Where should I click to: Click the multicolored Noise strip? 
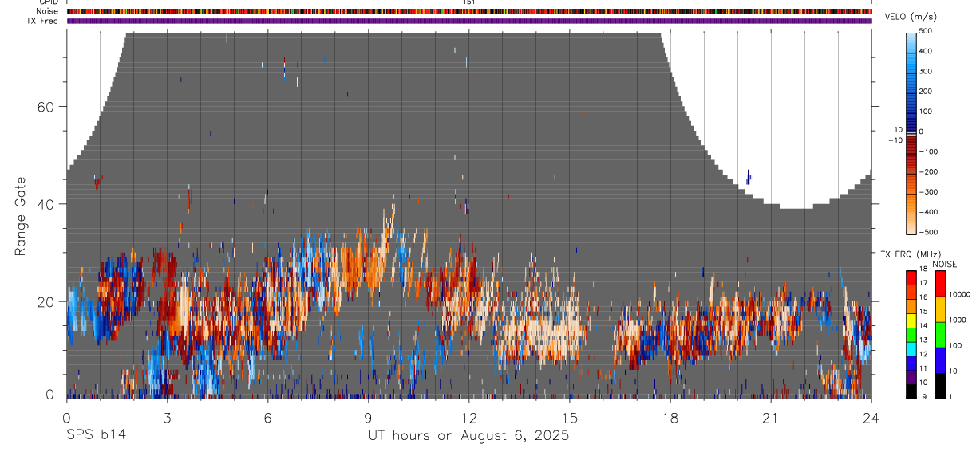click(x=469, y=11)
